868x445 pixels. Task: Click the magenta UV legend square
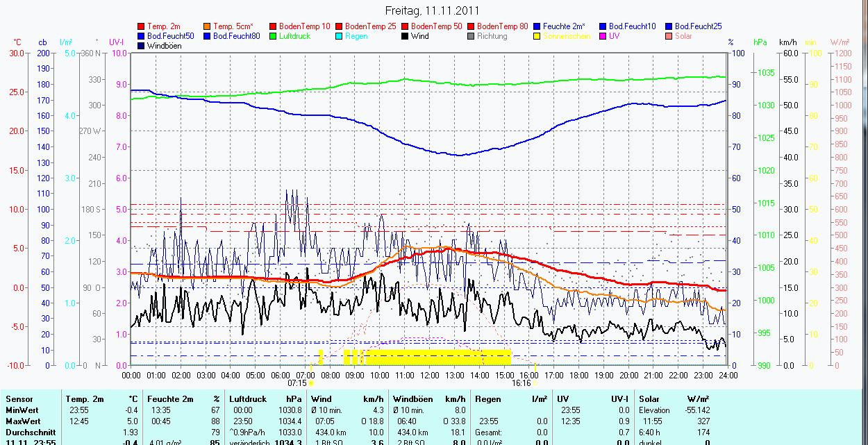[x=603, y=36]
